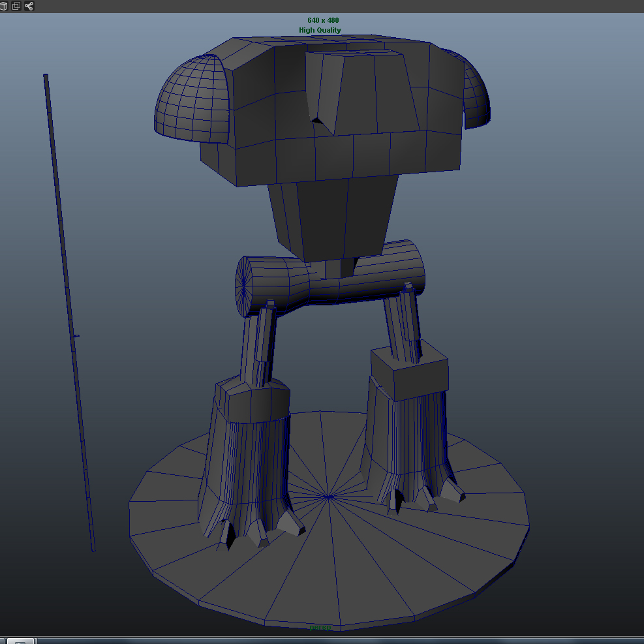Screen dimensions: 644x644
Task: Click the 640 x 480 resolution label
Action: [x=323, y=20]
